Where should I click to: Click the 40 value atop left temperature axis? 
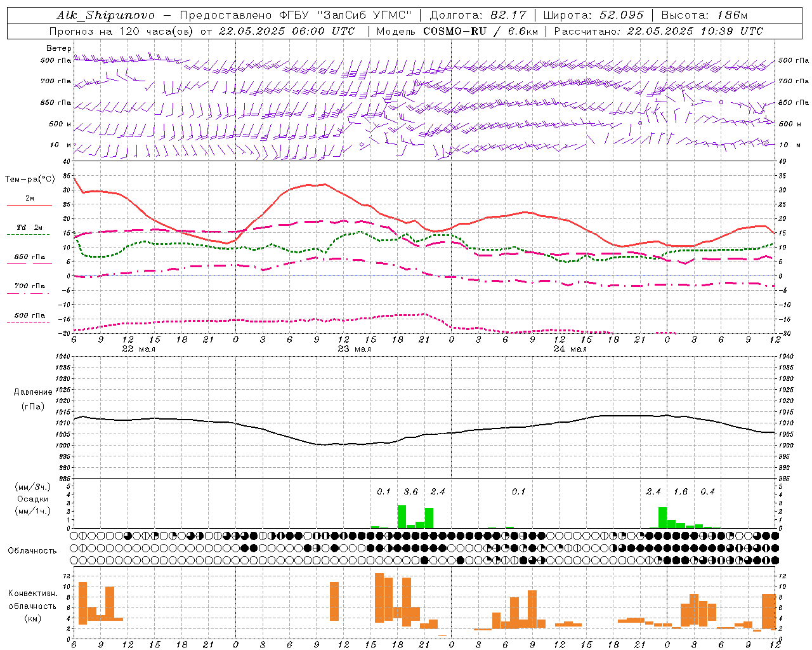(x=67, y=162)
